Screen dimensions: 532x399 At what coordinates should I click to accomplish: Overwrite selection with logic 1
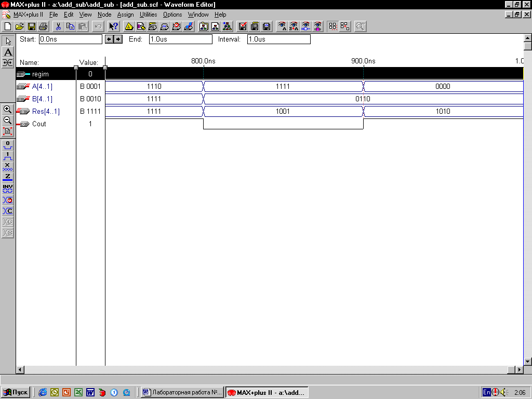click(8, 156)
